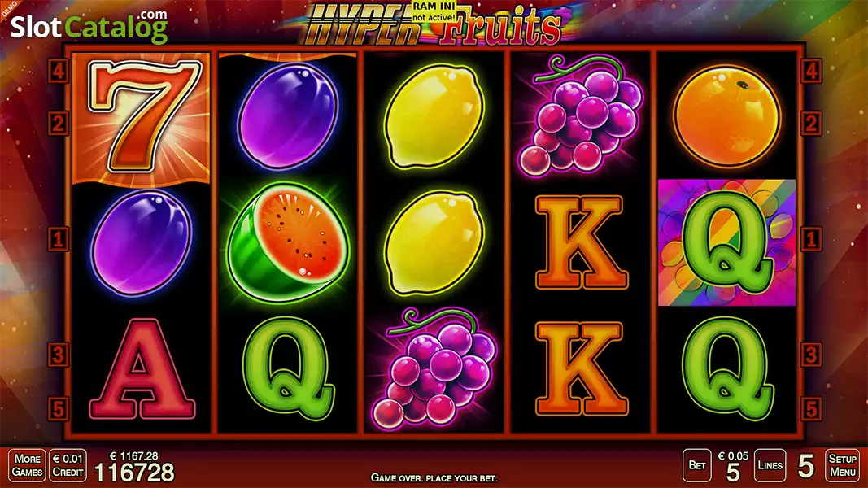Click the red letter A symbol
Screen dimensions: 868x488
click(142, 369)
